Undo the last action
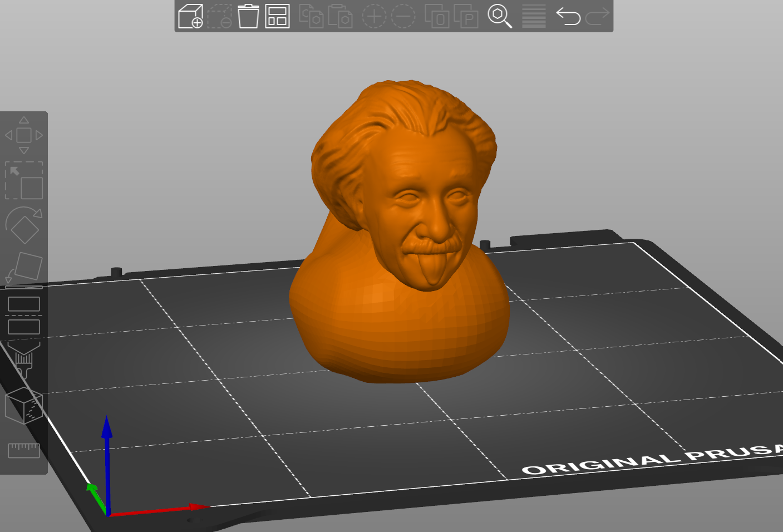The image size is (783, 532). point(568,16)
